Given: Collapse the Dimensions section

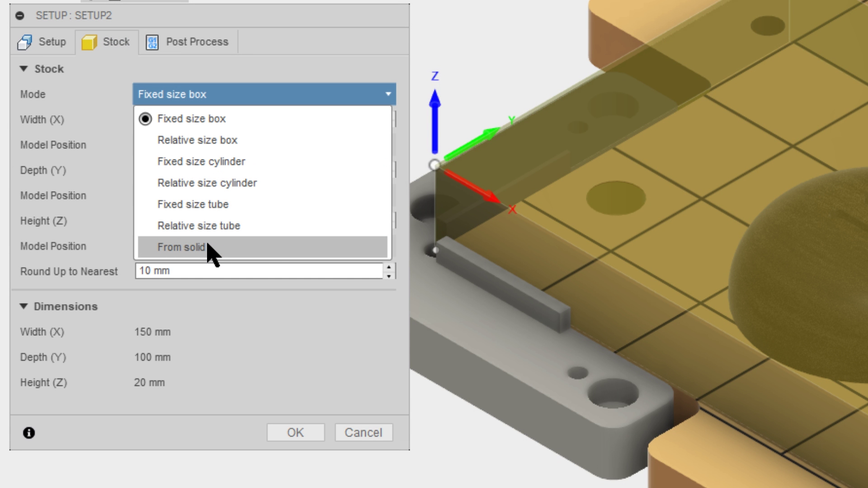Looking at the screenshot, I should pyautogui.click(x=24, y=306).
